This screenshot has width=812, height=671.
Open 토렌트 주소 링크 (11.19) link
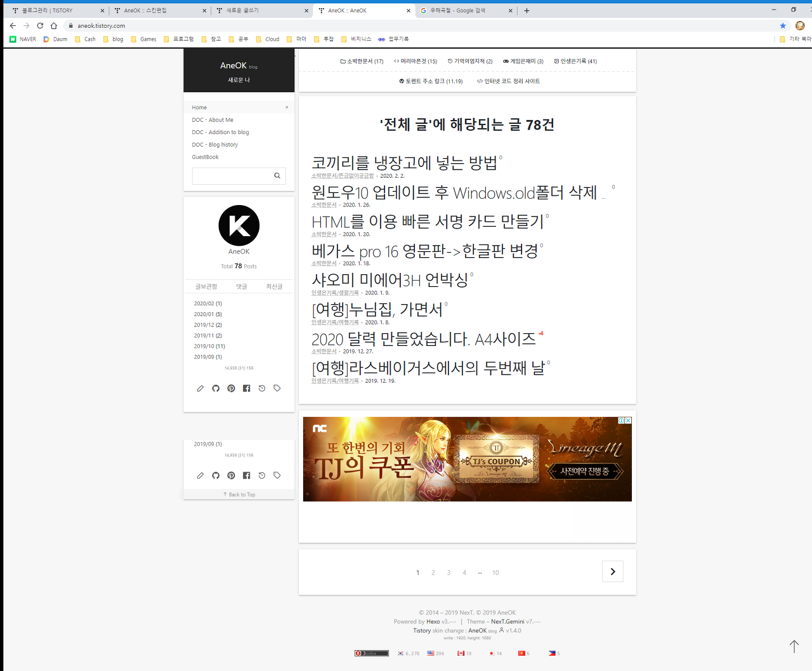pos(431,81)
